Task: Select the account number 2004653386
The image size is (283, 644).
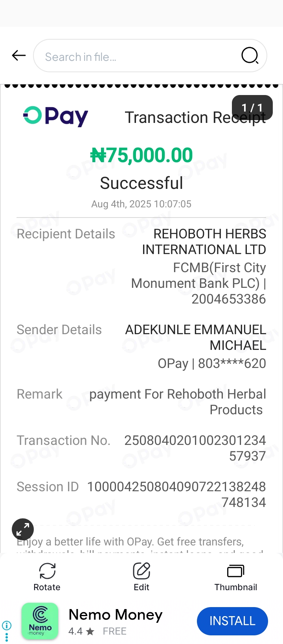Action: tap(228, 299)
